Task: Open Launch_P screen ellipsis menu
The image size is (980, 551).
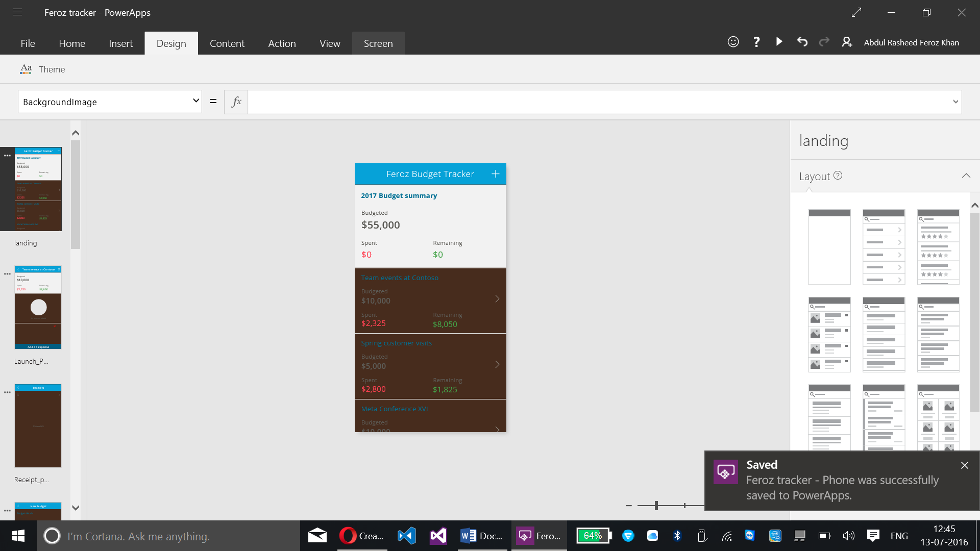Action: coord(7,274)
